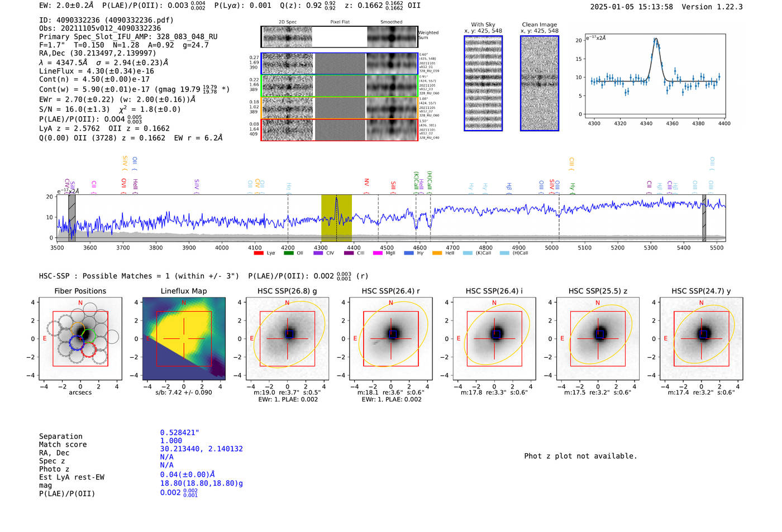Image resolution: width=782 pixels, height=532 pixels.
Task: Click the blue RA, Dec value 30.213440, 2.140132
Action: [202, 449]
